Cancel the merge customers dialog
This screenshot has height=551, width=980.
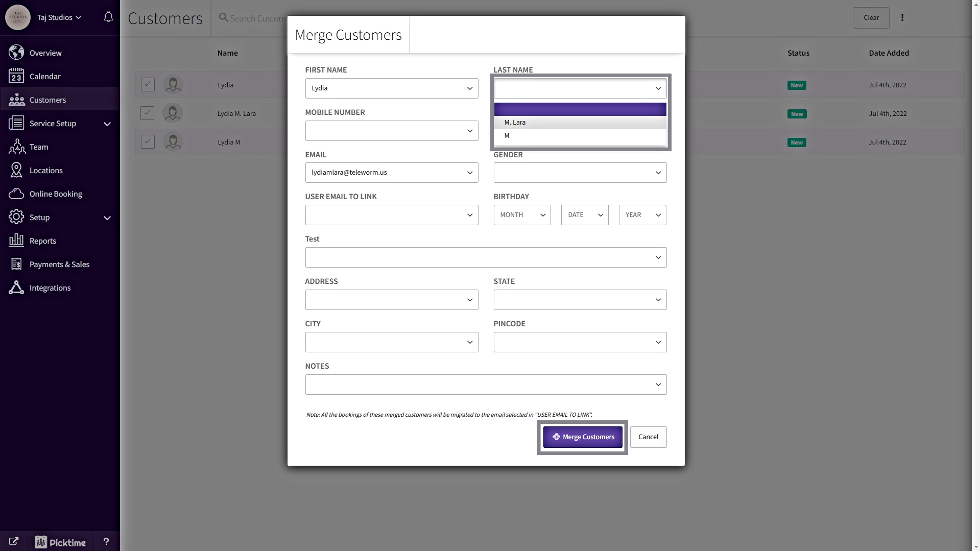pyautogui.click(x=648, y=437)
